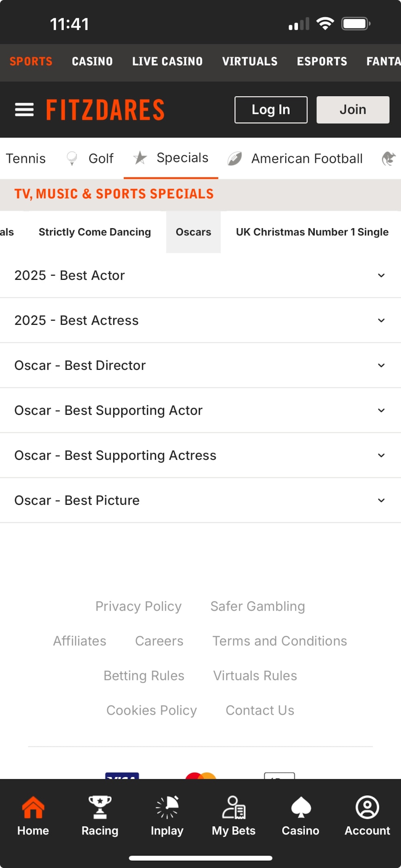Expand Oscar - Best Picture market
401x868 pixels.
coord(200,500)
